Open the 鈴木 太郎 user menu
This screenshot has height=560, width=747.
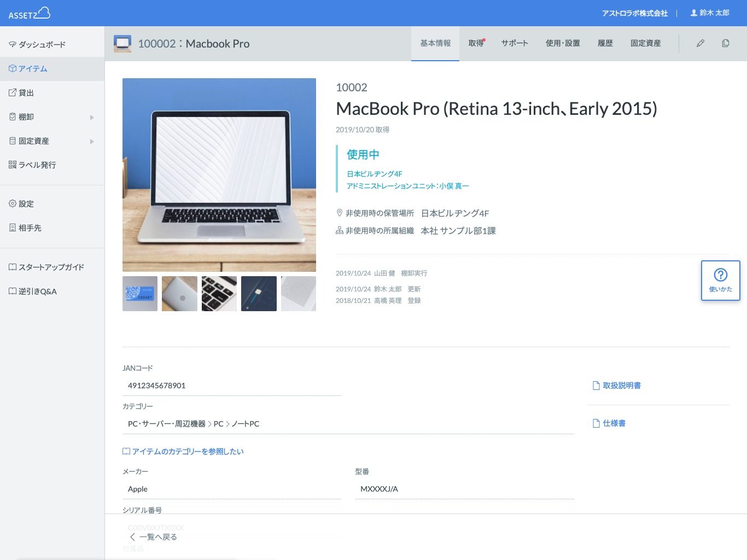coord(710,13)
